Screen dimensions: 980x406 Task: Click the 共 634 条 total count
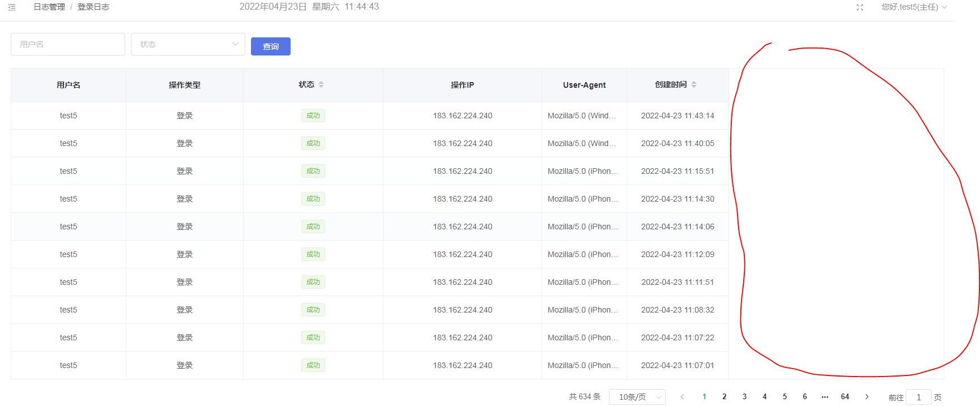[585, 397]
